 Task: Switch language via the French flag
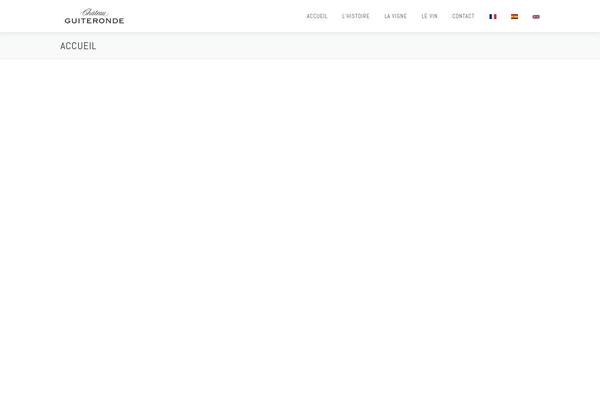[x=492, y=16]
